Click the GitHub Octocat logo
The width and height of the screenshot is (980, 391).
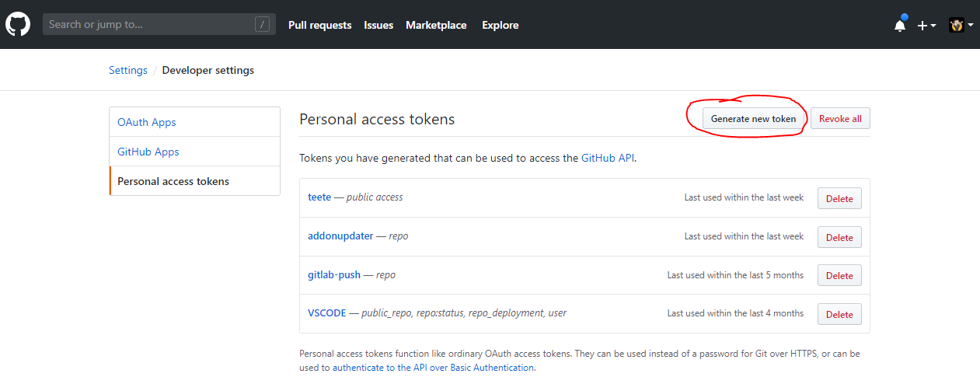[17, 25]
